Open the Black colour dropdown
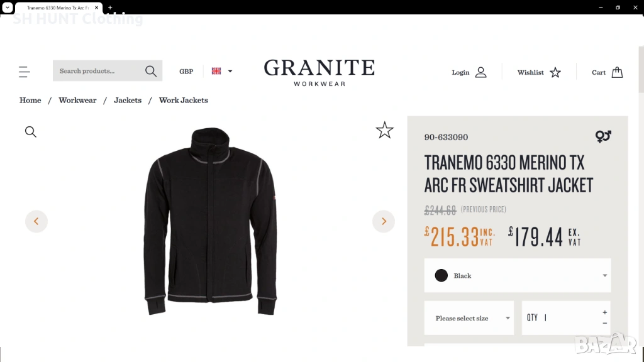Image resolution: width=644 pixels, height=362 pixels. pyautogui.click(x=518, y=275)
